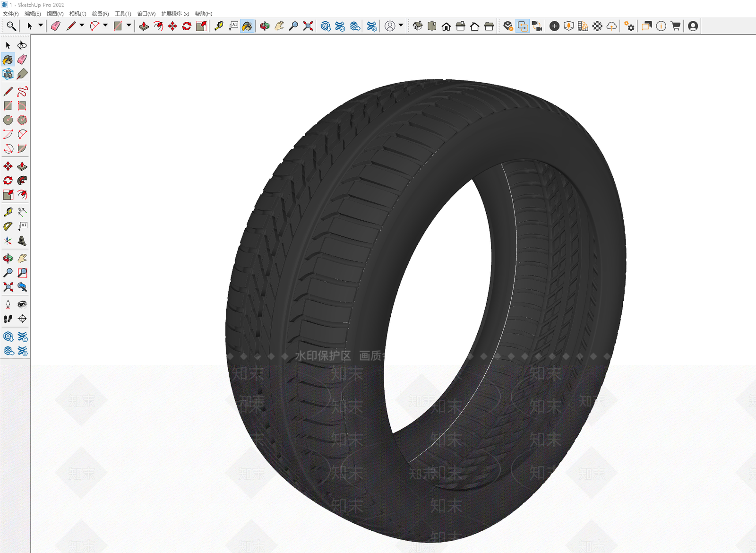Click the camera synchronization icon

pos(537,26)
